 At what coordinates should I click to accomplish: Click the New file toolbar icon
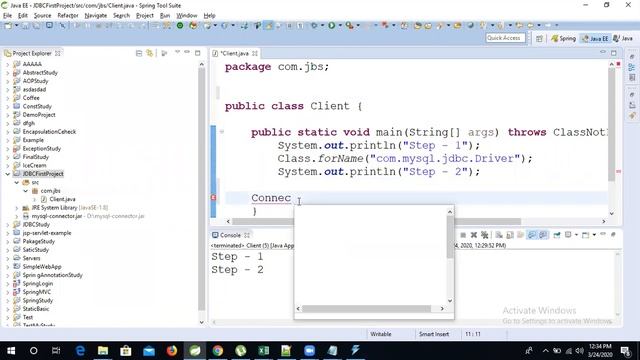[x=8, y=25]
